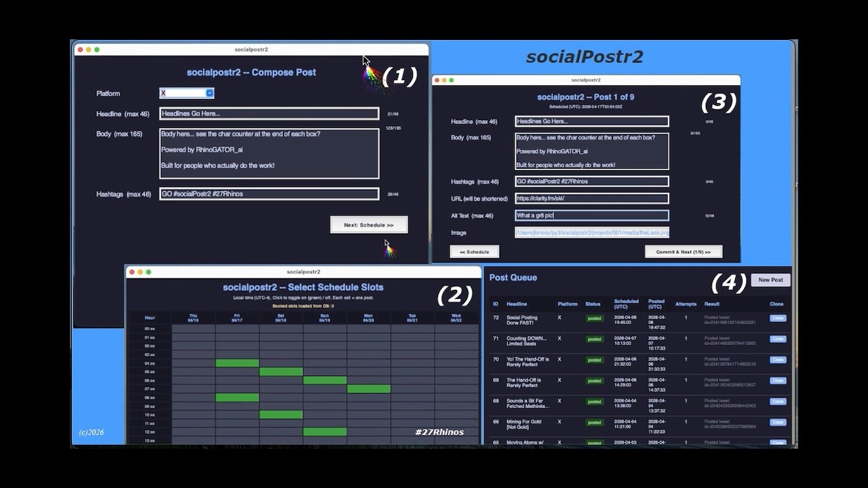Toggle on the Wed 04/22 00:xx slot

click(456, 329)
